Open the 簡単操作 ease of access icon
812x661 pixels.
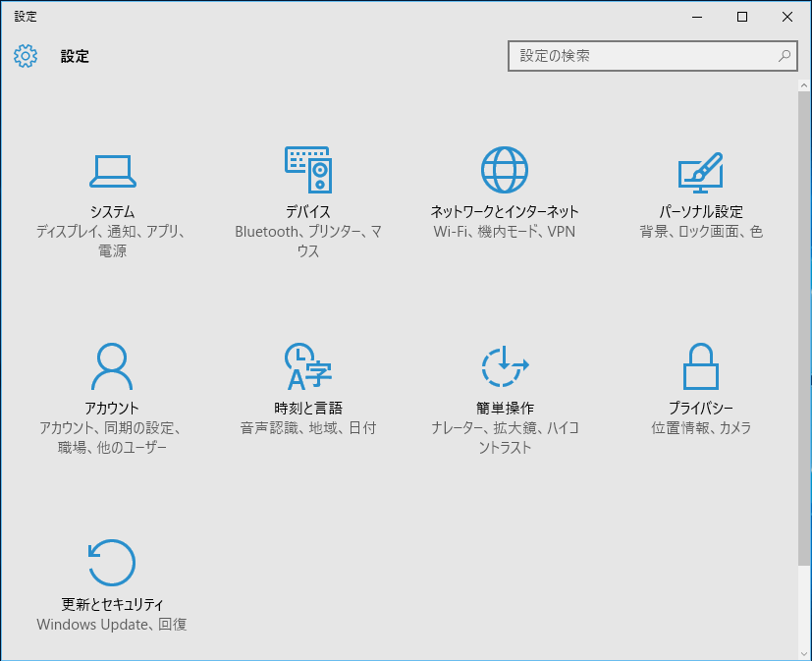click(x=505, y=366)
